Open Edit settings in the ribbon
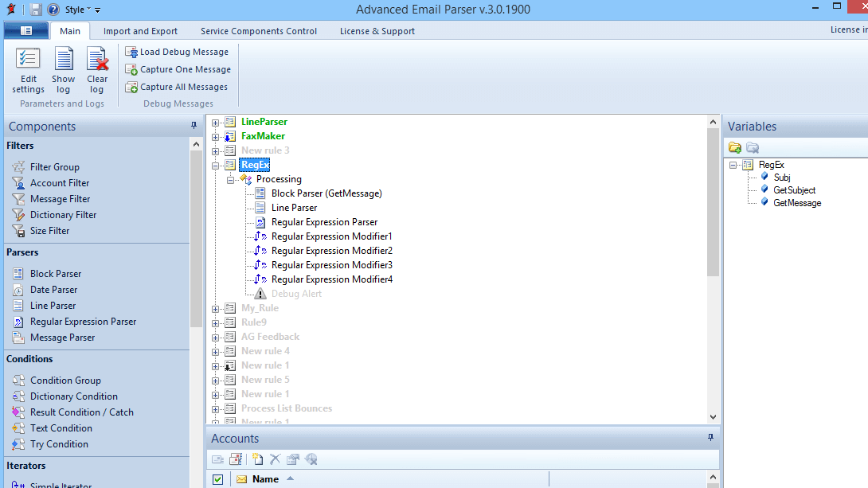The image size is (868, 488). pyautogui.click(x=28, y=70)
